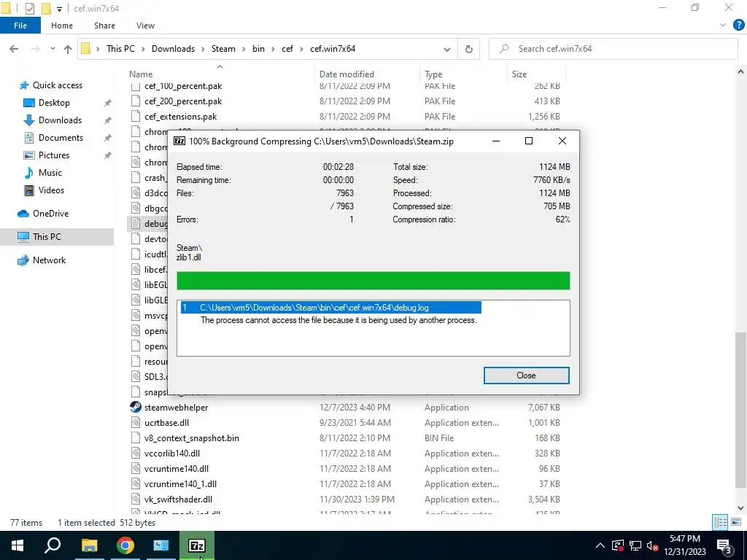Open Videos in navigation pane
Image resolution: width=747 pixels, height=560 pixels.
[51, 190]
